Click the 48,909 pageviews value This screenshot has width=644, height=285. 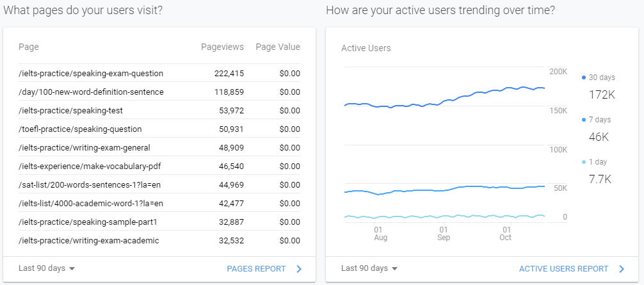tap(231, 147)
